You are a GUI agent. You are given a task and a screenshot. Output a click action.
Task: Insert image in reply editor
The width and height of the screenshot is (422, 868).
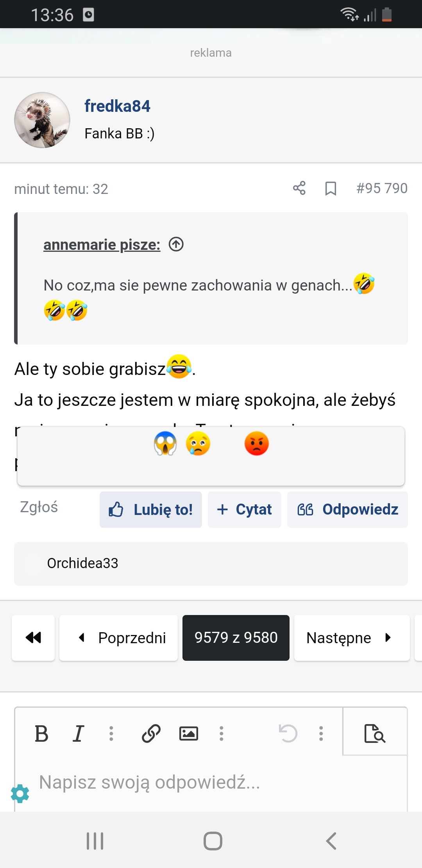[x=188, y=733]
